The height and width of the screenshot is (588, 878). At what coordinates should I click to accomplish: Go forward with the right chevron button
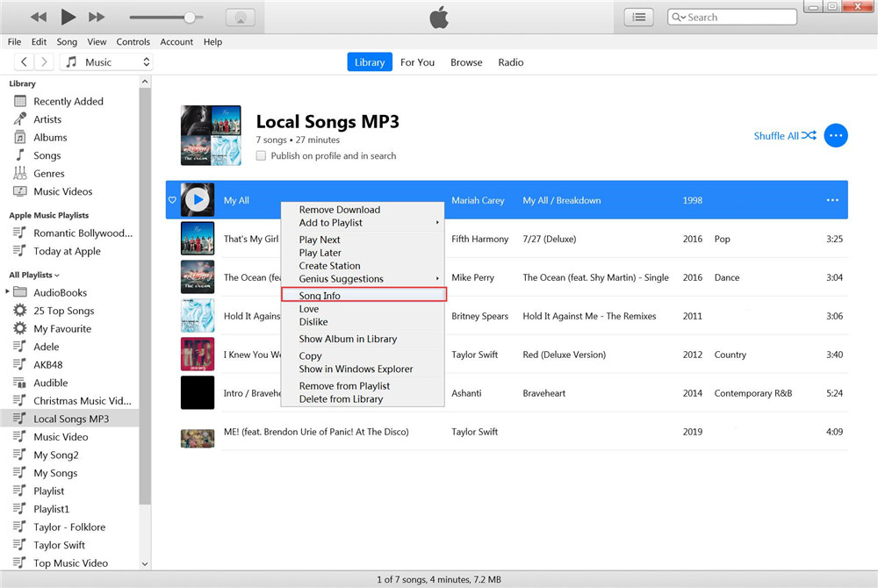44,62
